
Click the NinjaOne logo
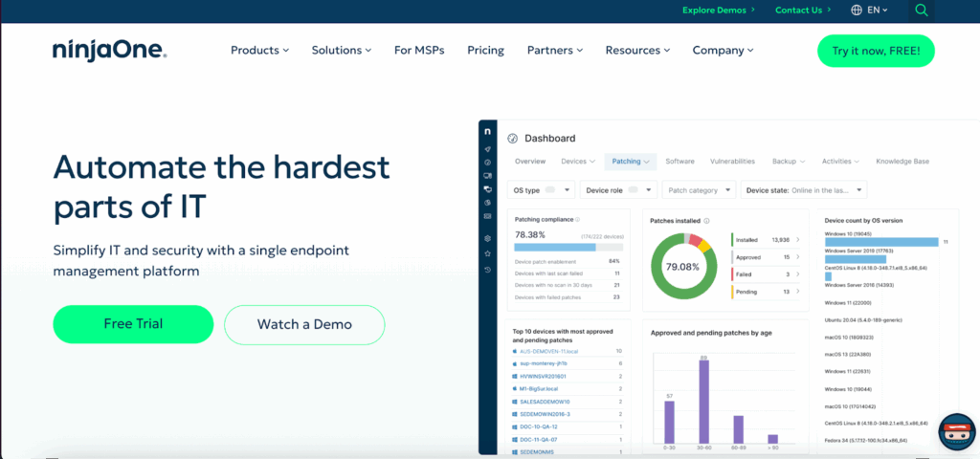coord(110,51)
